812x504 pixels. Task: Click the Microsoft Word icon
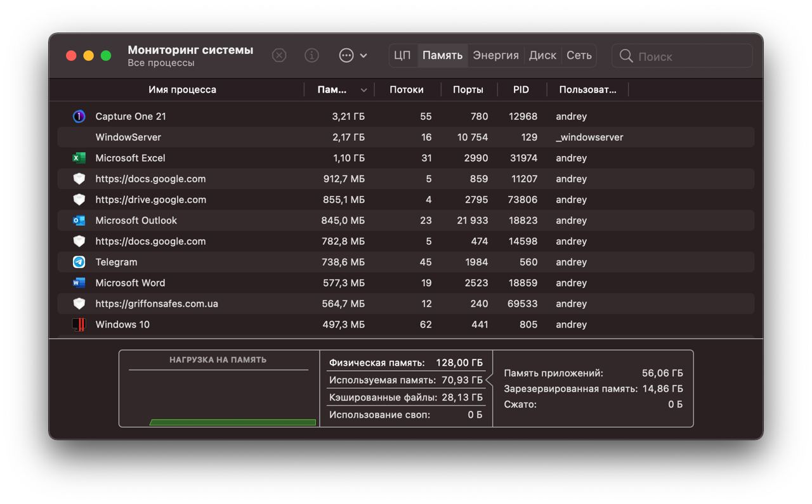(79, 283)
